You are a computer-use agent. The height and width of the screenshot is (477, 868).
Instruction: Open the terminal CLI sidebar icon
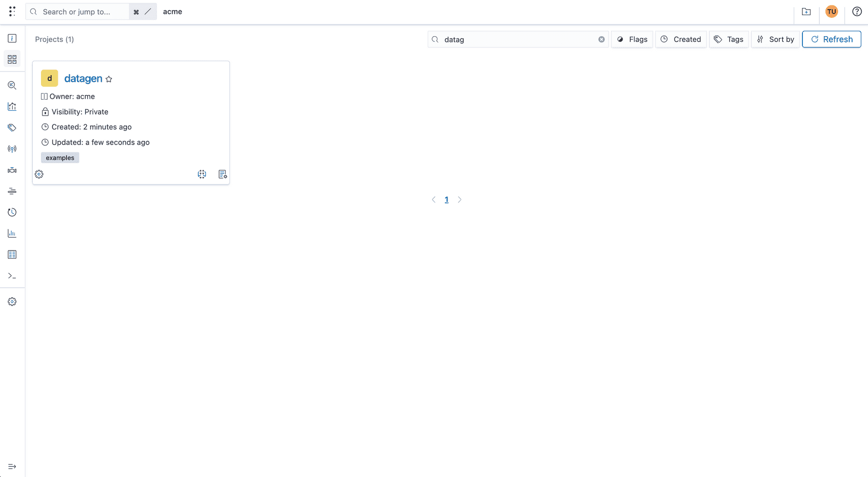(x=12, y=276)
